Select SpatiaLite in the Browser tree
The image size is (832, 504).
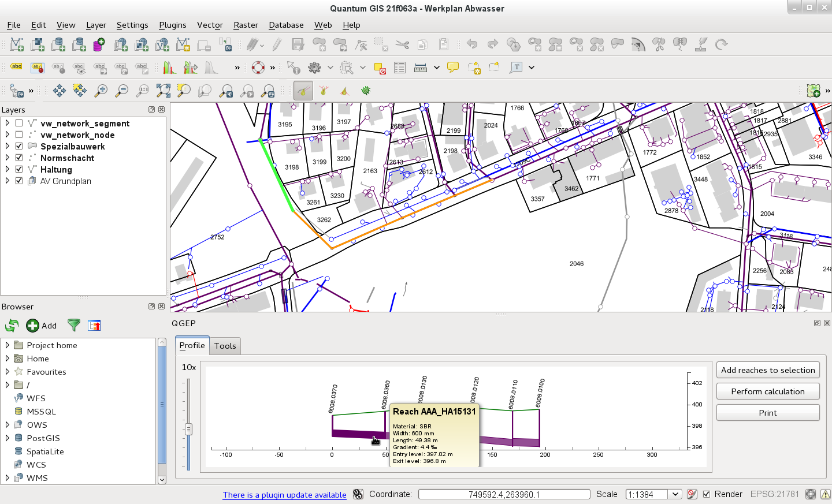tap(45, 451)
